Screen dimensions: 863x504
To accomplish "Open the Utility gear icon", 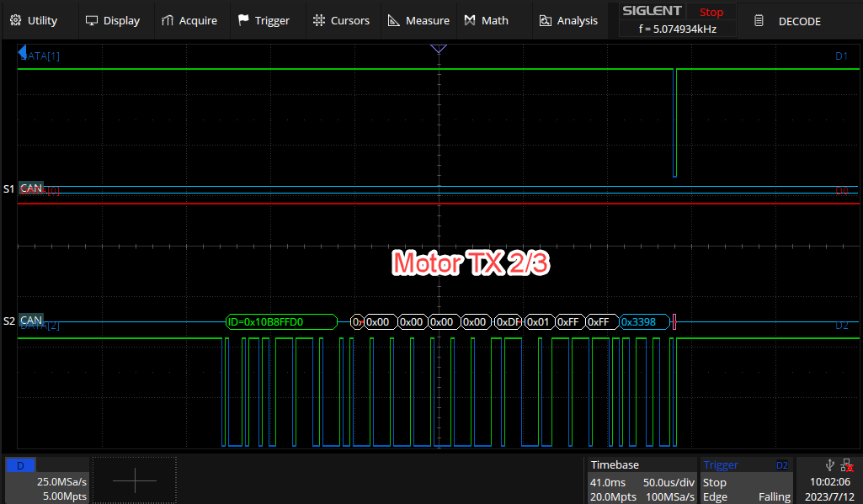I will (14, 19).
